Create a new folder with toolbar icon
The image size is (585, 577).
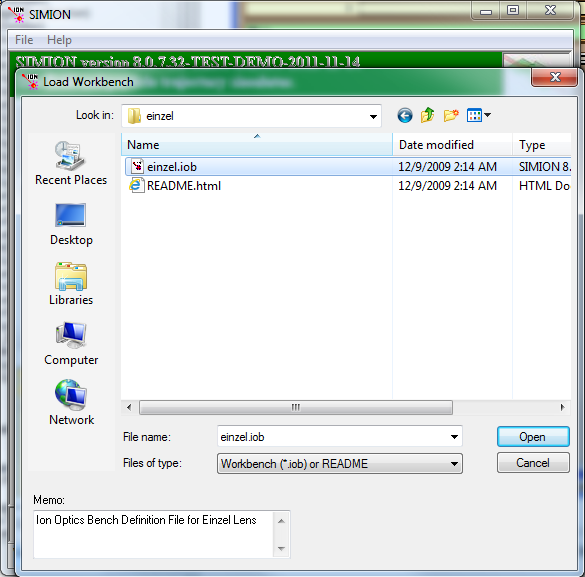point(451,115)
